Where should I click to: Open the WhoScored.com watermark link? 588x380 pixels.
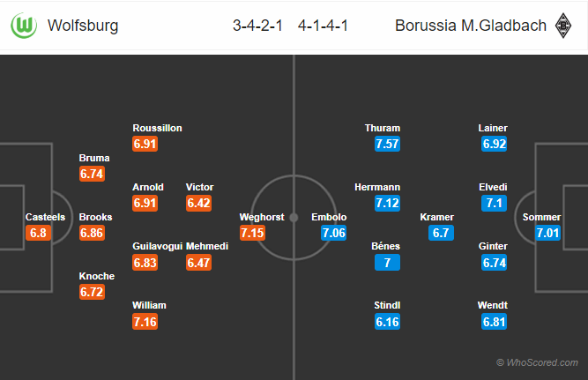(x=538, y=362)
